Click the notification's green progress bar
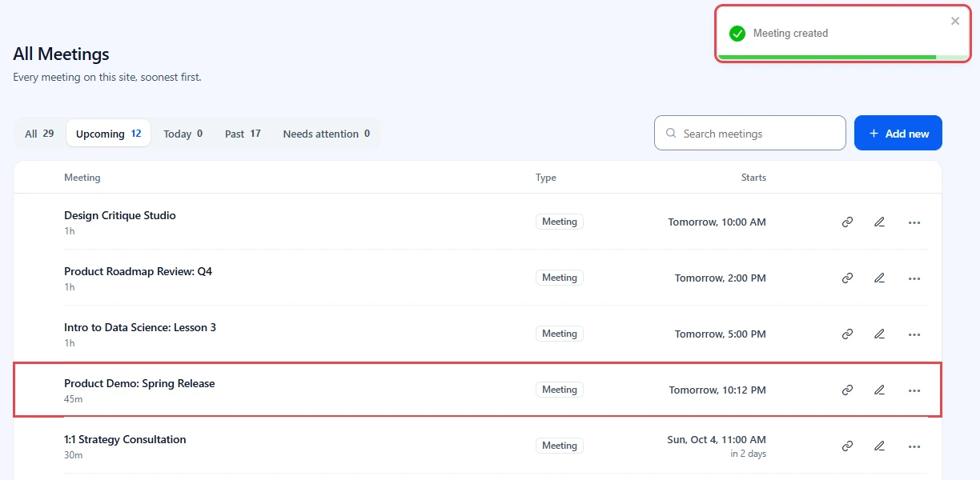The height and width of the screenshot is (480, 980). tap(827, 58)
